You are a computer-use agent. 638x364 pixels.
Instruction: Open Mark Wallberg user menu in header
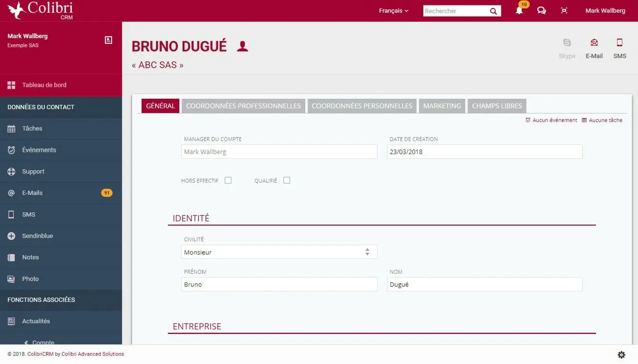tap(605, 10)
